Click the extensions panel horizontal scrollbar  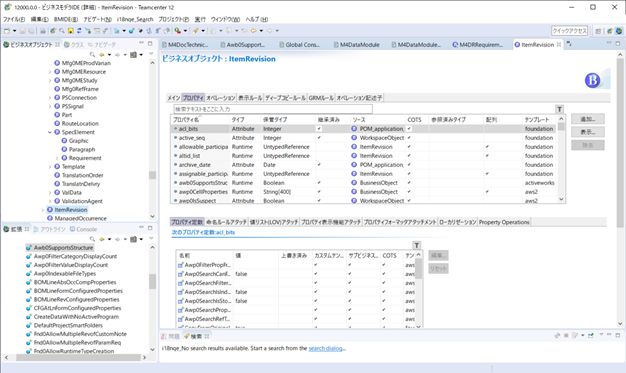coord(78,357)
